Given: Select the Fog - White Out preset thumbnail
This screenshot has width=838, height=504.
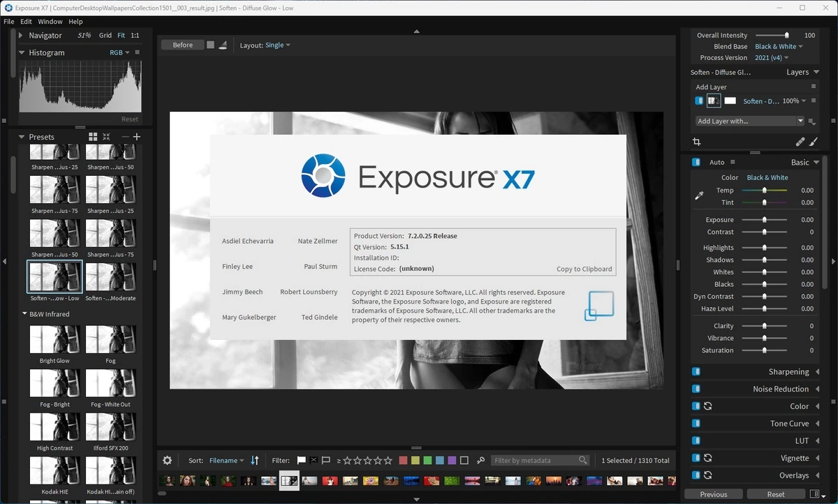Looking at the screenshot, I should 110,383.
